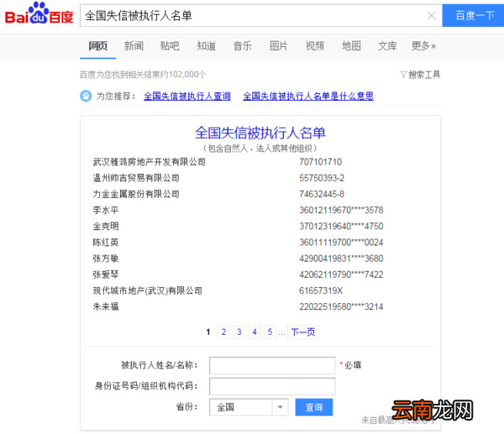Click the blue 查询 button
504x434 pixels.
[313, 407]
